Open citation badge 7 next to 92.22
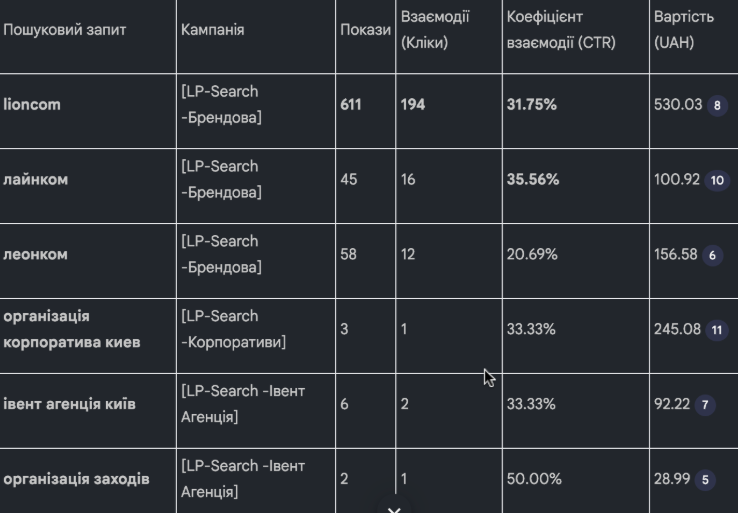Screen dimensions: 738x513 (705, 405)
